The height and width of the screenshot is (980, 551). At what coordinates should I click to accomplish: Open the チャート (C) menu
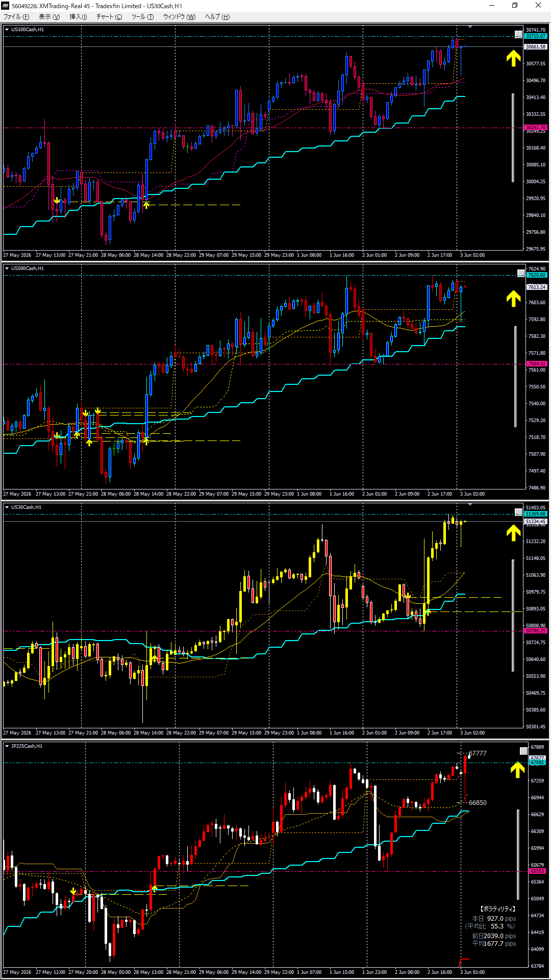click(x=109, y=17)
